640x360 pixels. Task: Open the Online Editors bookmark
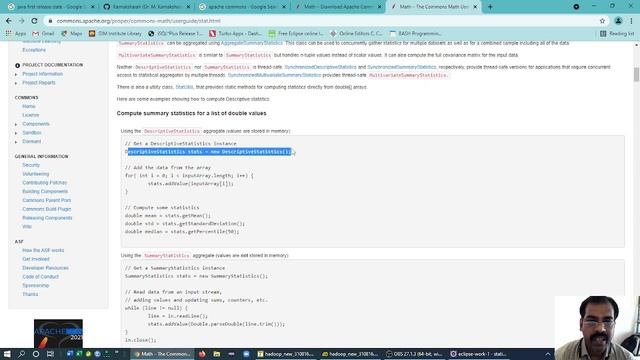point(356,33)
